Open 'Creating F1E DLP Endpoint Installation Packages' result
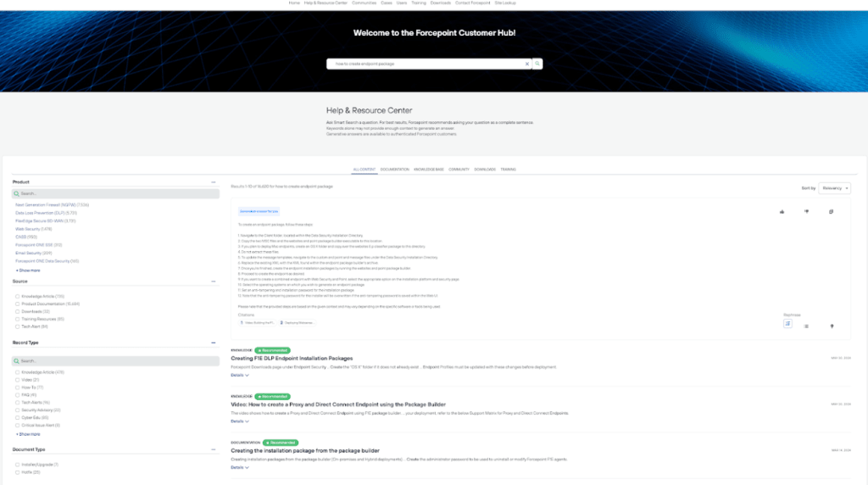The height and width of the screenshot is (485, 868). pyautogui.click(x=292, y=358)
